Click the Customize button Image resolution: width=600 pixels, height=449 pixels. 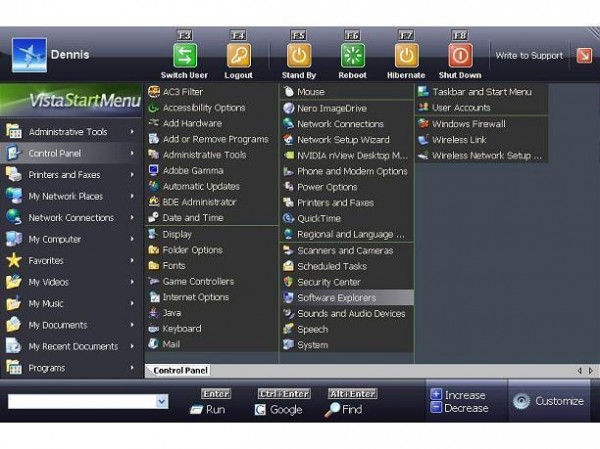(549, 401)
